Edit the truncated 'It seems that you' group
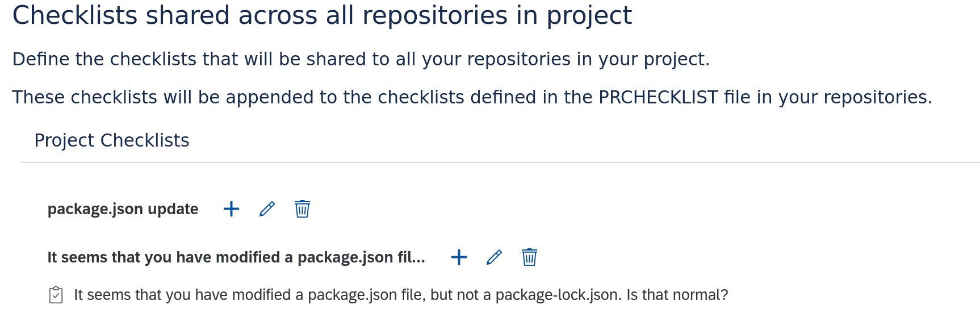 point(494,257)
